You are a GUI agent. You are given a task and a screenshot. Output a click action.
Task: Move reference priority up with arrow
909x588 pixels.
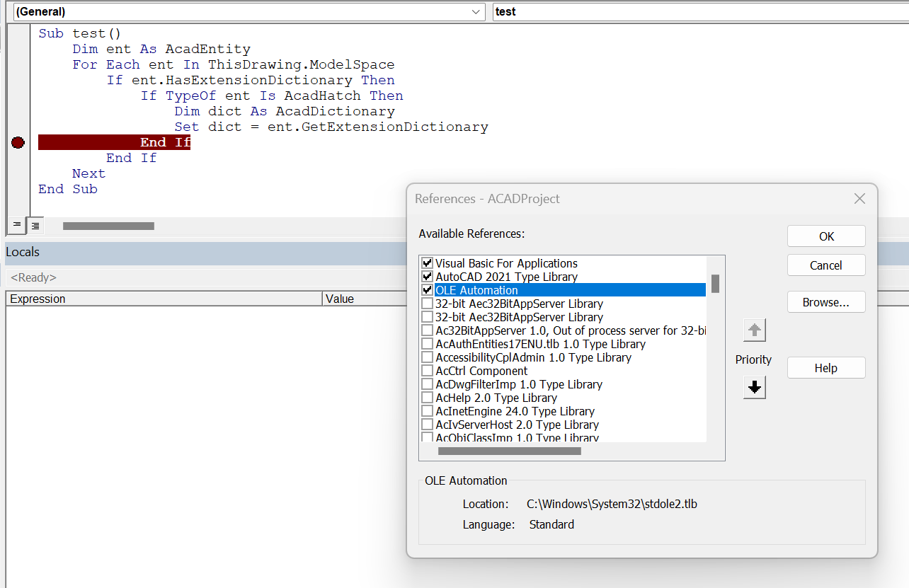click(755, 330)
